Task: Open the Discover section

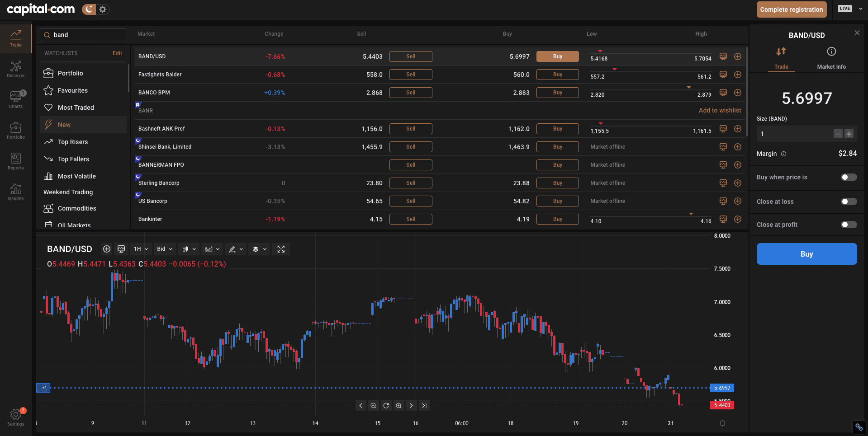Action: tap(16, 70)
